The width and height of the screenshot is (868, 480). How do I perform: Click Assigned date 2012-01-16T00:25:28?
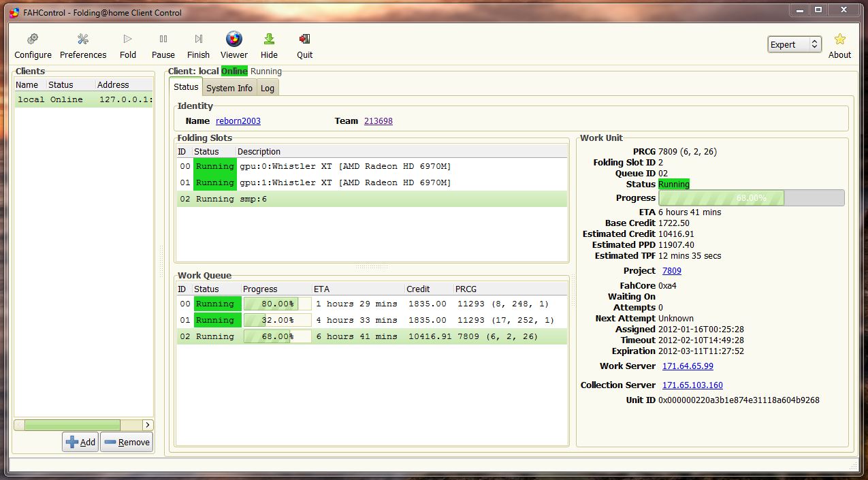tap(701, 329)
